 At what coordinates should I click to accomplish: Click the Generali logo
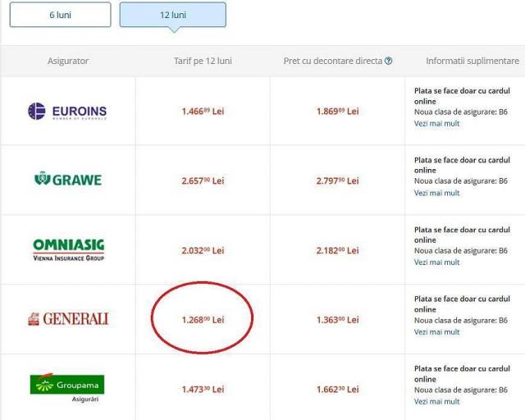coord(67,319)
